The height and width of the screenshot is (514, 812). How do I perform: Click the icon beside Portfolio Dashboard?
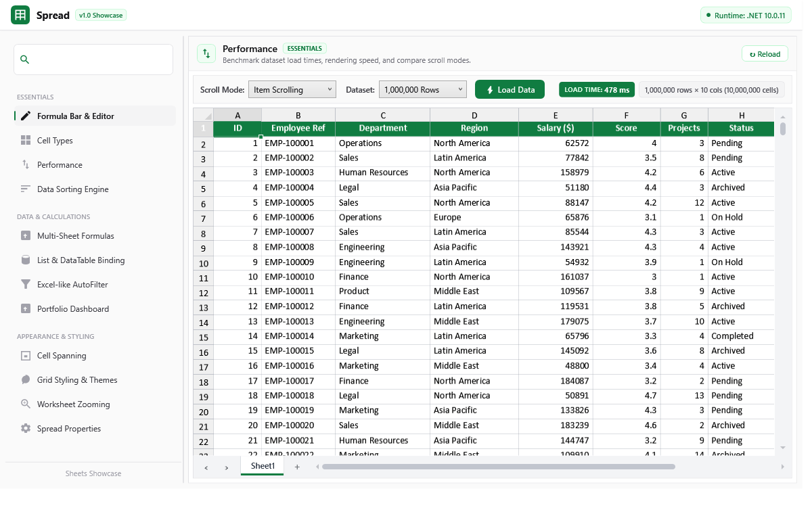click(26, 309)
